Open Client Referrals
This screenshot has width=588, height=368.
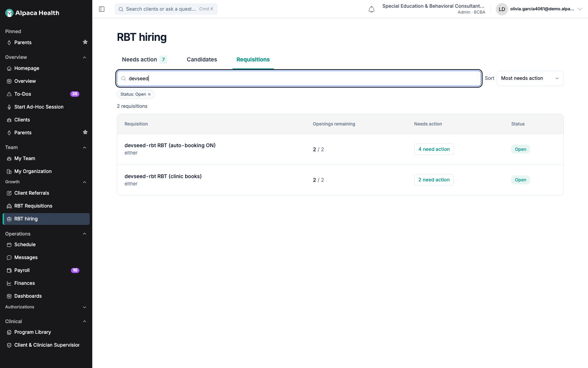click(46, 193)
